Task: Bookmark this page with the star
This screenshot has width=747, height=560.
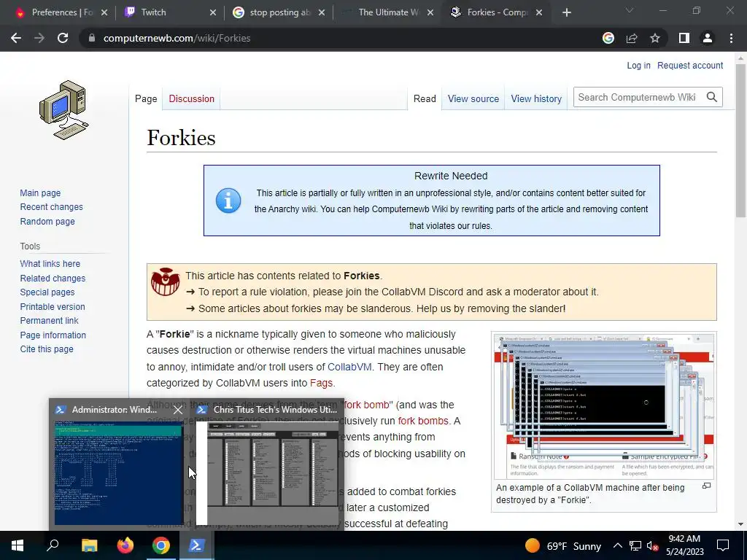Action: point(655,38)
